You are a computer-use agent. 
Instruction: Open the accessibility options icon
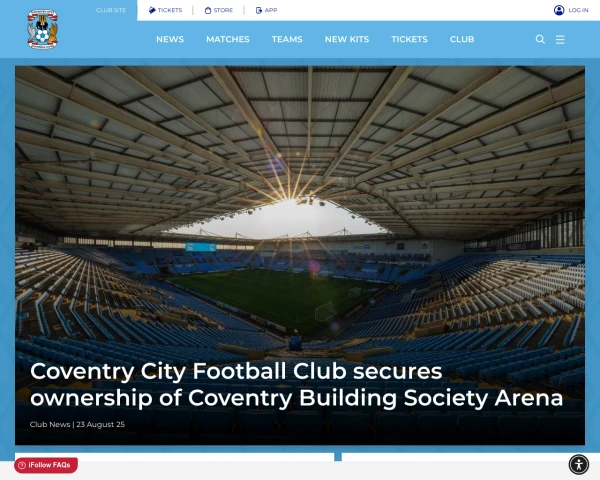point(579,464)
